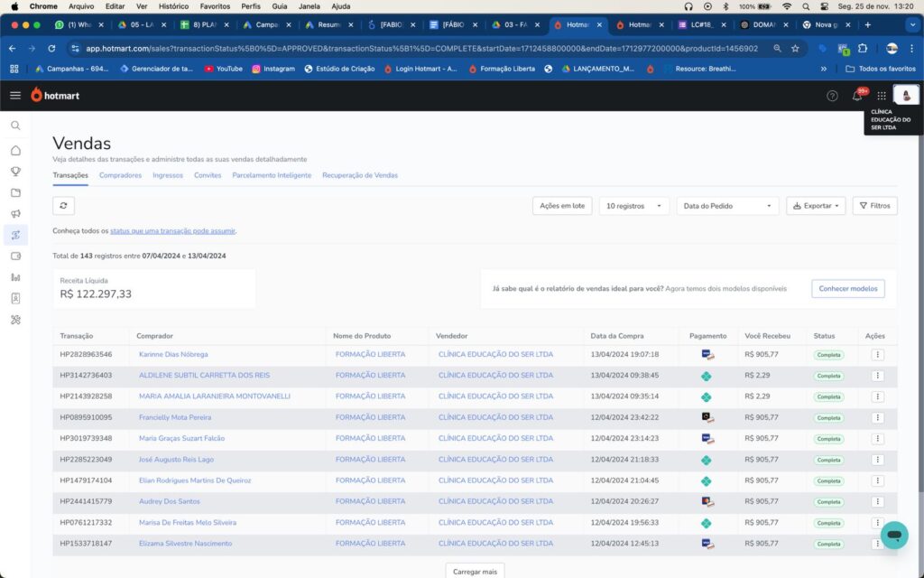924x578 pixels.
Task: Open the Hotmart hamburger menu
Action: point(15,96)
